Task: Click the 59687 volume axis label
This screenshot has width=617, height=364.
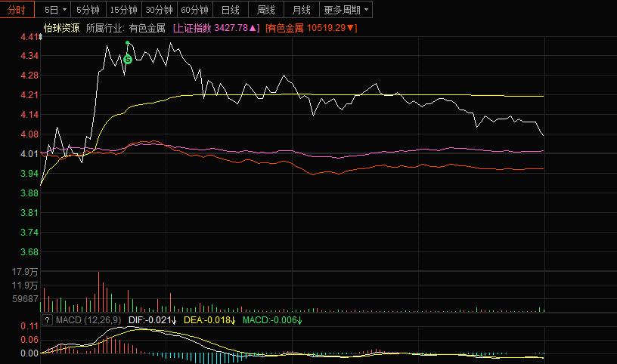Action: [25, 299]
